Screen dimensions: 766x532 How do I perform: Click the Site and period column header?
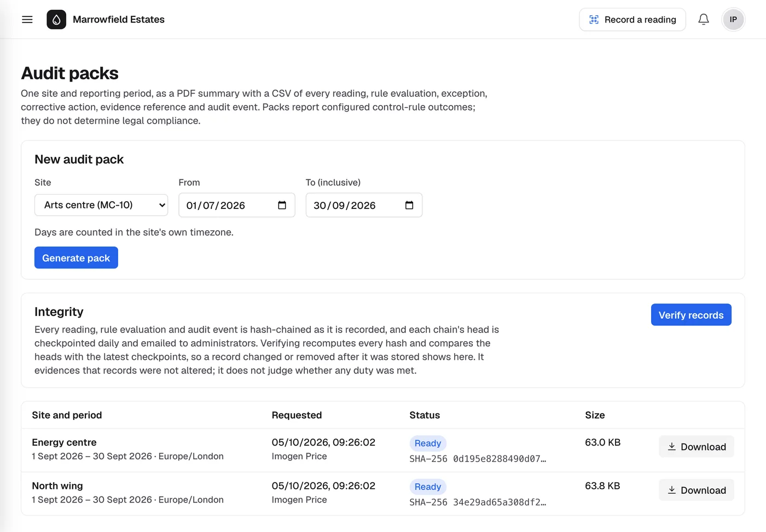[67, 415]
